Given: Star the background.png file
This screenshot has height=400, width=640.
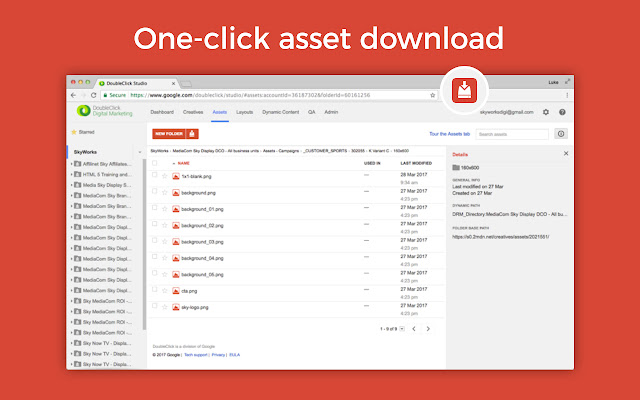Looking at the screenshot, I should (x=164, y=193).
